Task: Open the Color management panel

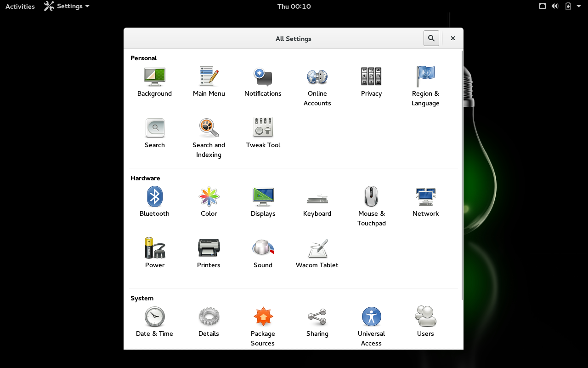Action: pyautogui.click(x=209, y=197)
